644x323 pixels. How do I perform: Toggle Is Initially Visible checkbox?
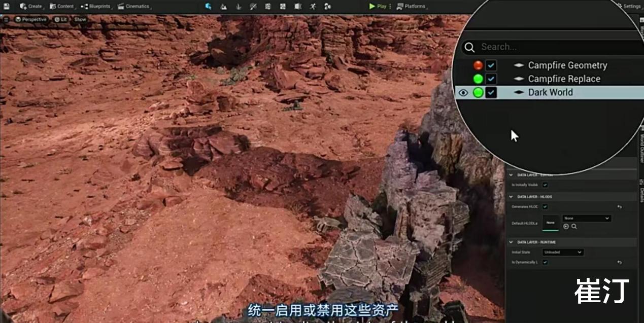click(x=545, y=185)
